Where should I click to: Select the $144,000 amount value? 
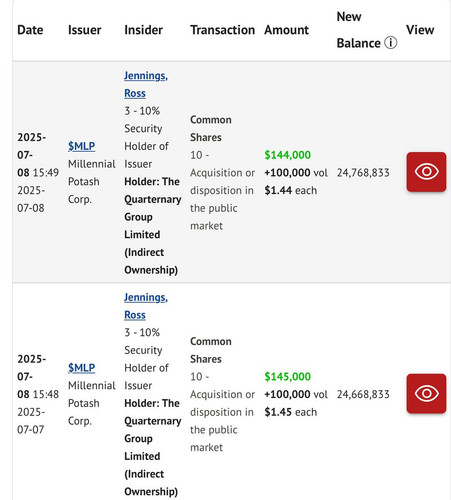coord(287,155)
